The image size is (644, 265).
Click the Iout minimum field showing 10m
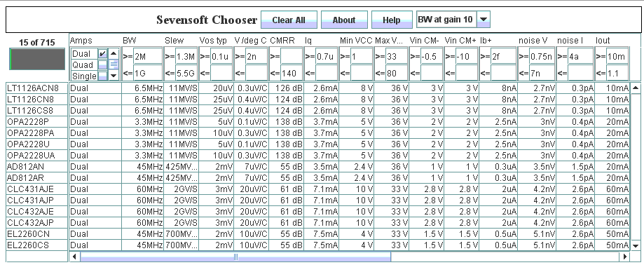(x=617, y=56)
